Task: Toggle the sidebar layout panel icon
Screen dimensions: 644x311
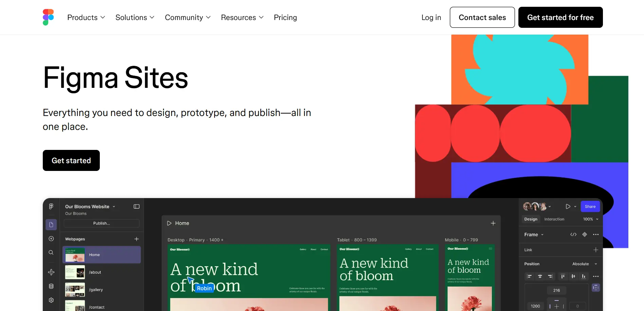Action: (x=136, y=207)
